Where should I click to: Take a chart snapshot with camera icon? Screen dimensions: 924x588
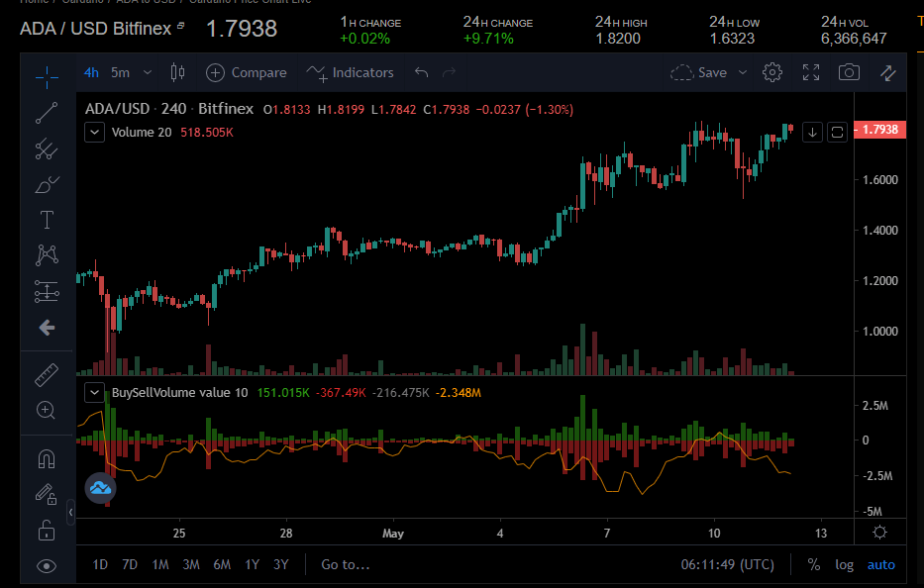point(849,72)
